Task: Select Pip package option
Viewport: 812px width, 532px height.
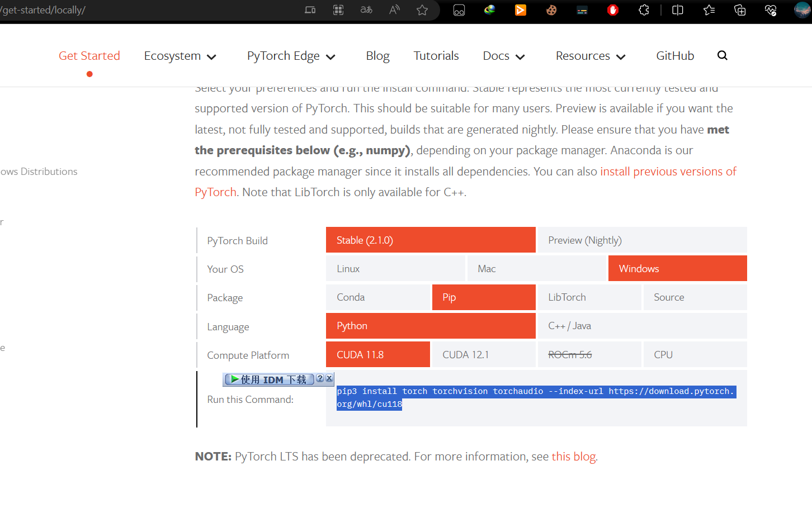Action: pyautogui.click(x=484, y=297)
